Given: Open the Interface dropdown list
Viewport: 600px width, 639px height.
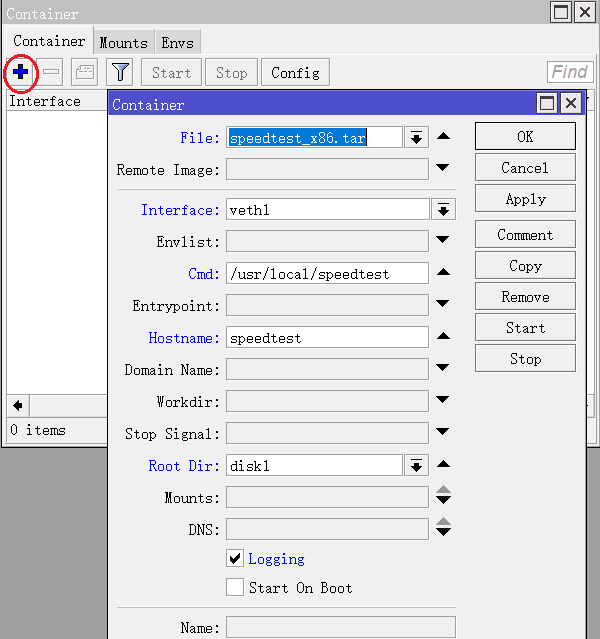Looking at the screenshot, I should coord(443,210).
